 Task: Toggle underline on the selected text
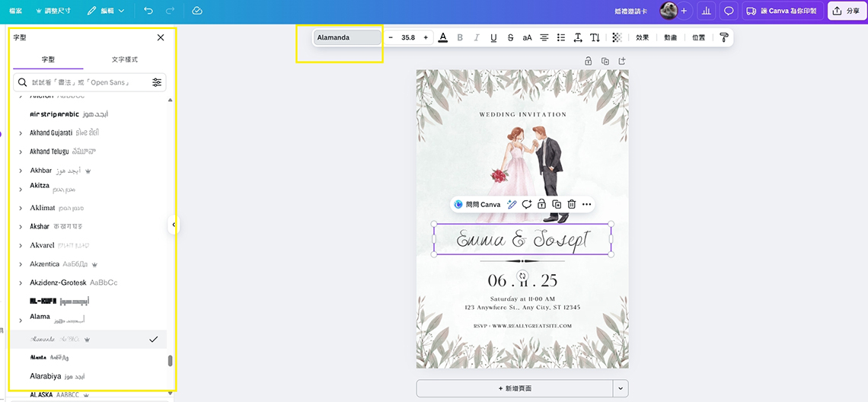coord(493,37)
